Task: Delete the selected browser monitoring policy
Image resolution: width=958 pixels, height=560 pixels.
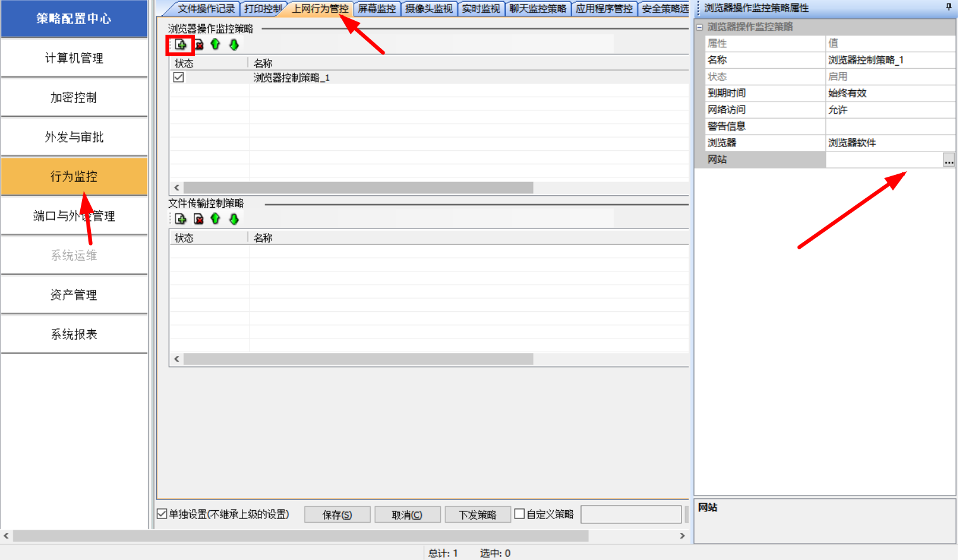Action: (199, 45)
